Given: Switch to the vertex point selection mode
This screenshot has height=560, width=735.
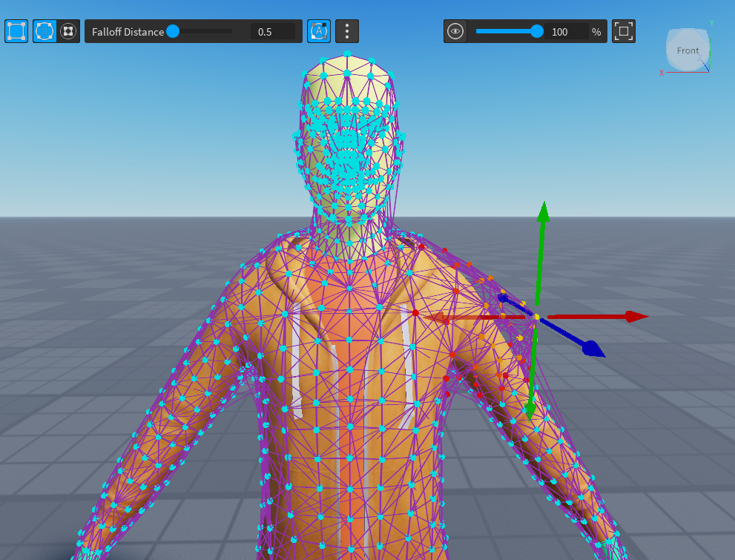Looking at the screenshot, I should click(x=68, y=31).
